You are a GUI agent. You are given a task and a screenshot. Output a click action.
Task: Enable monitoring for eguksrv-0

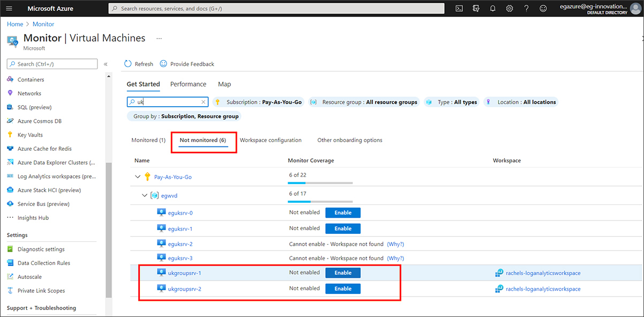tap(343, 213)
